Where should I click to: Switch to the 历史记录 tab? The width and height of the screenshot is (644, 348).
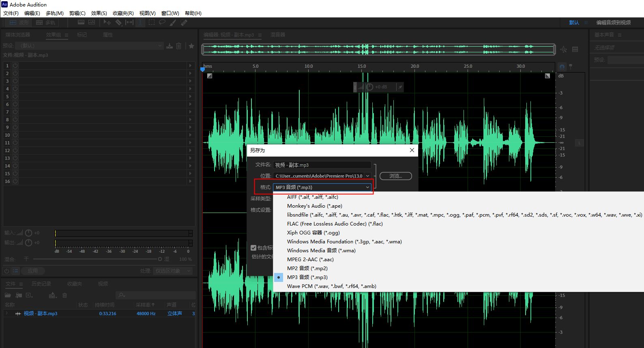41,284
